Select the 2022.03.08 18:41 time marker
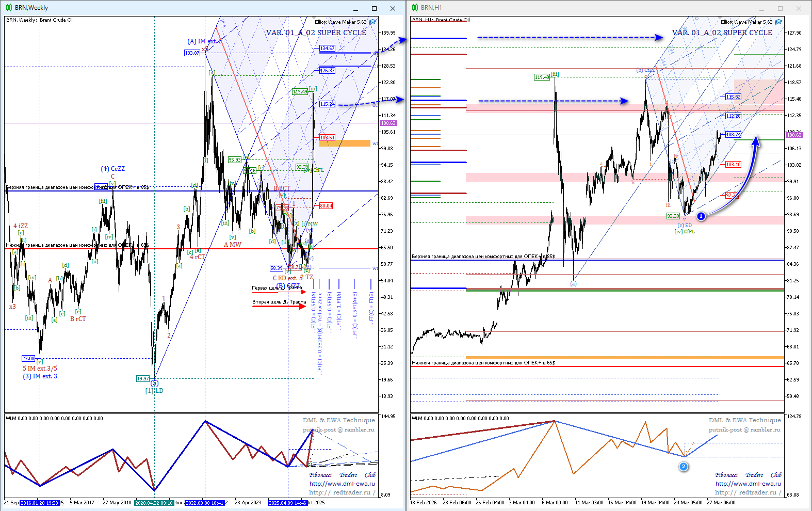This screenshot has width=812, height=511. point(204,503)
